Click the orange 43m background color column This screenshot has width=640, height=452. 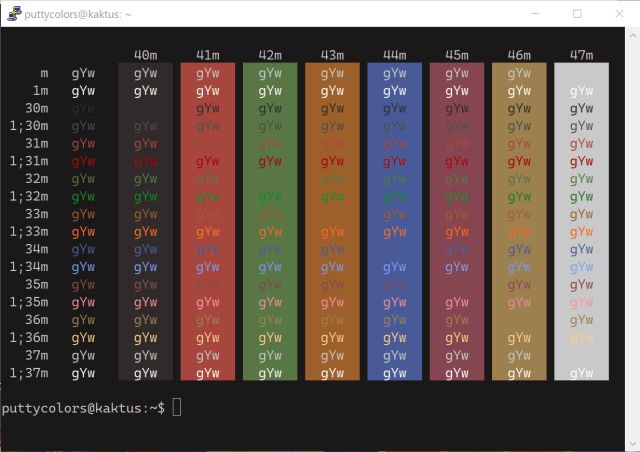pyautogui.click(x=332, y=221)
